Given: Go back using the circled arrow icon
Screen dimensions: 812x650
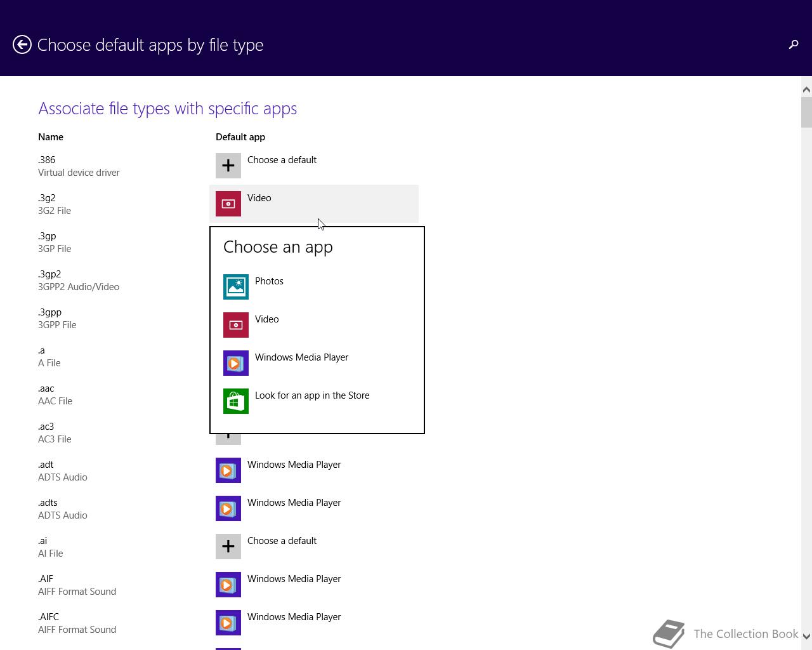Looking at the screenshot, I should pyautogui.click(x=22, y=44).
